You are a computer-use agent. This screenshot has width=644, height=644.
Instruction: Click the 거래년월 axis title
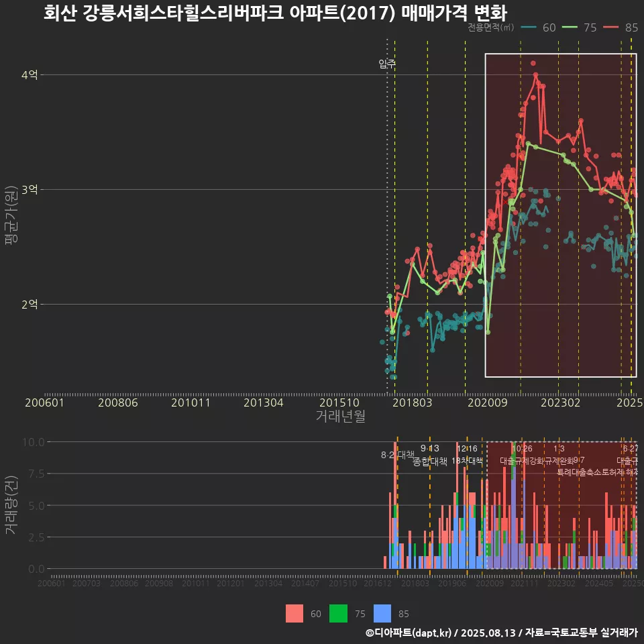pyautogui.click(x=341, y=416)
